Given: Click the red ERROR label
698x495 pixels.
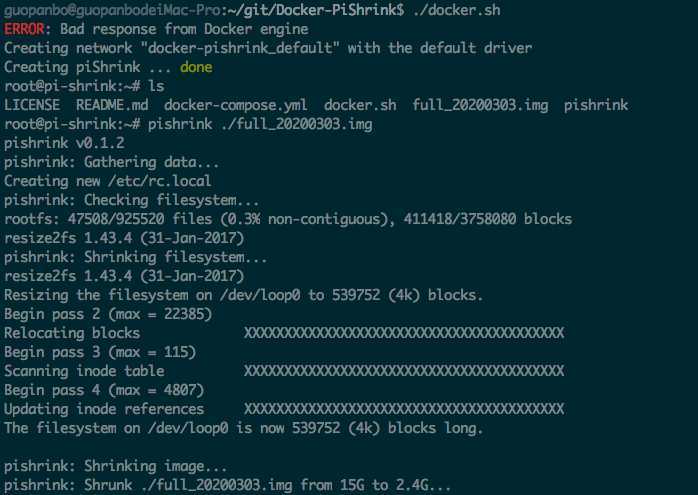Looking at the screenshot, I should [x=24, y=29].
